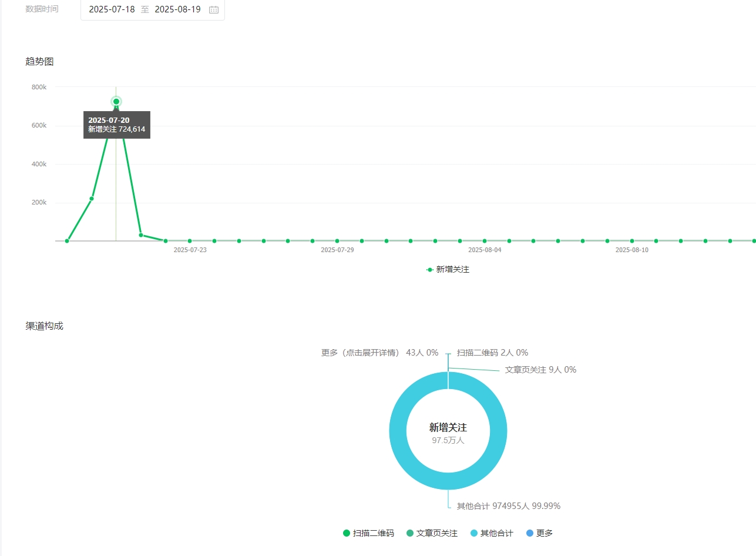Click the highlighted 2025-07-20 peak data point
This screenshot has width=756, height=556.
(116, 102)
